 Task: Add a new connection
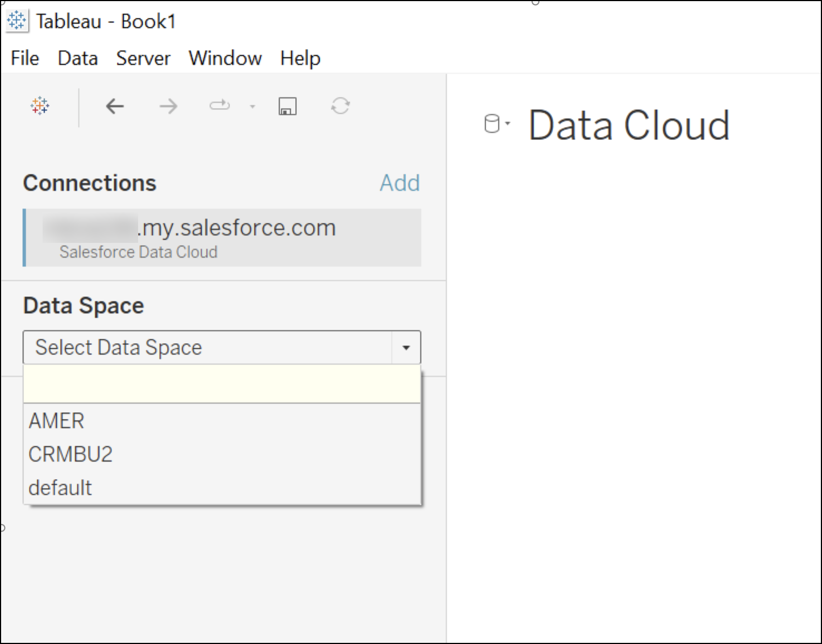(399, 183)
